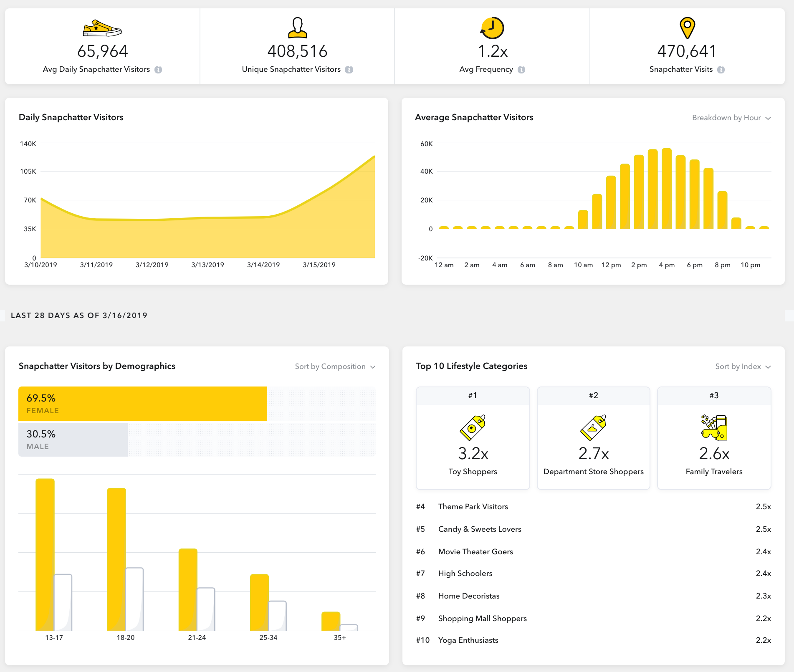The height and width of the screenshot is (672, 794).
Task: Open info tooltip next to Unique Snapchatter Visitors
Action: (x=349, y=70)
